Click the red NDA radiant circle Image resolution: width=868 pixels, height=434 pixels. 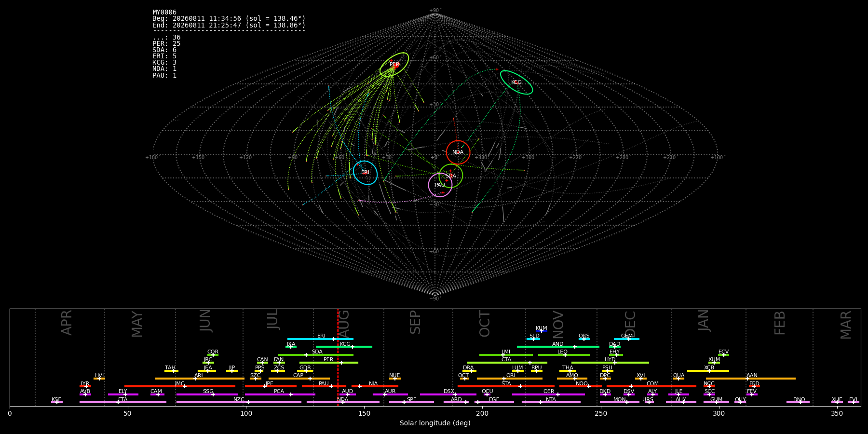coord(458,152)
